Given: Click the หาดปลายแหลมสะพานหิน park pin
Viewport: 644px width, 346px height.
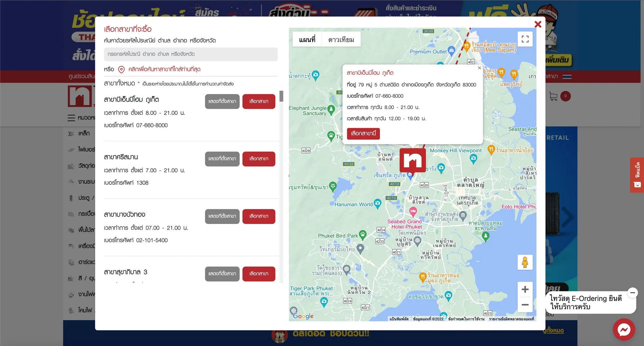Looking at the screenshot, I should (x=486, y=236).
